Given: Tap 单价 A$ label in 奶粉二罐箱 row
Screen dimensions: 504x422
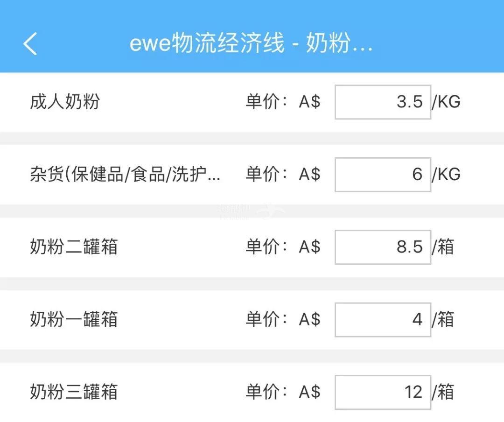Looking at the screenshot, I should pyautogui.click(x=283, y=247).
